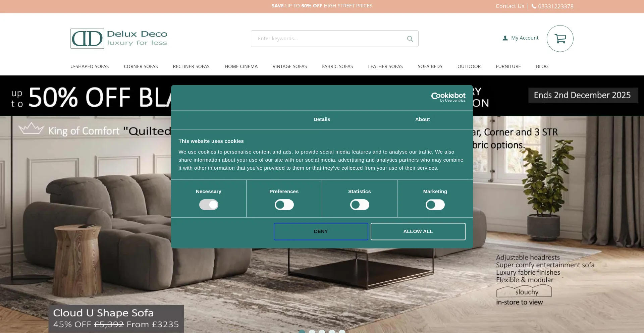This screenshot has width=644, height=333.
Task: Turn on the Marketing cookies toggle
Action: pyautogui.click(x=435, y=205)
